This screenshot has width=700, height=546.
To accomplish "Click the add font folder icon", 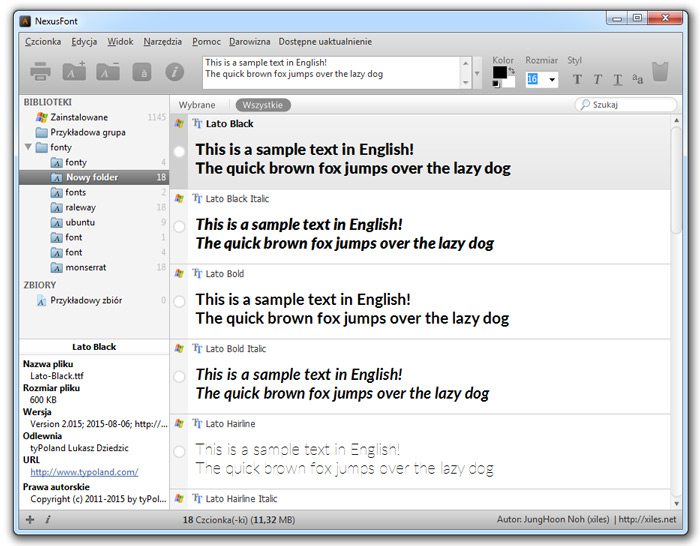I will 74,71.
